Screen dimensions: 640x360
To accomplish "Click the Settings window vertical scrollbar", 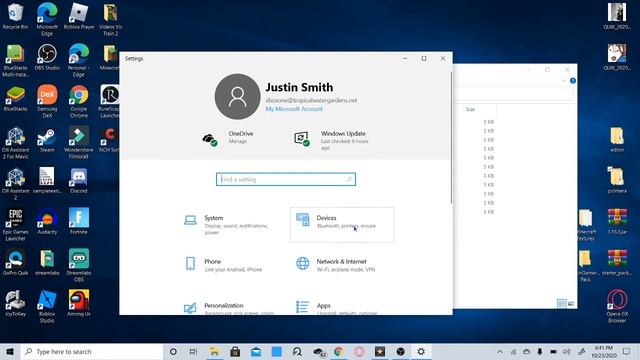I will point(451,137).
